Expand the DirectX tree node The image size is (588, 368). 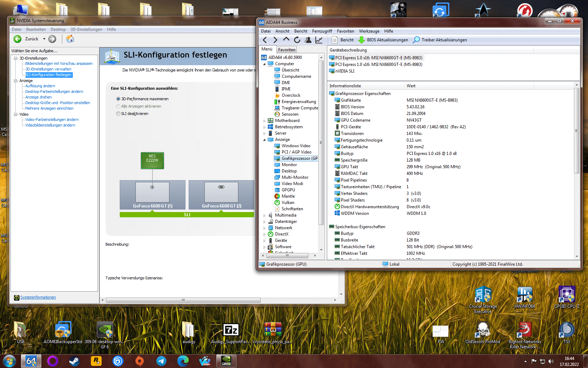(x=264, y=234)
